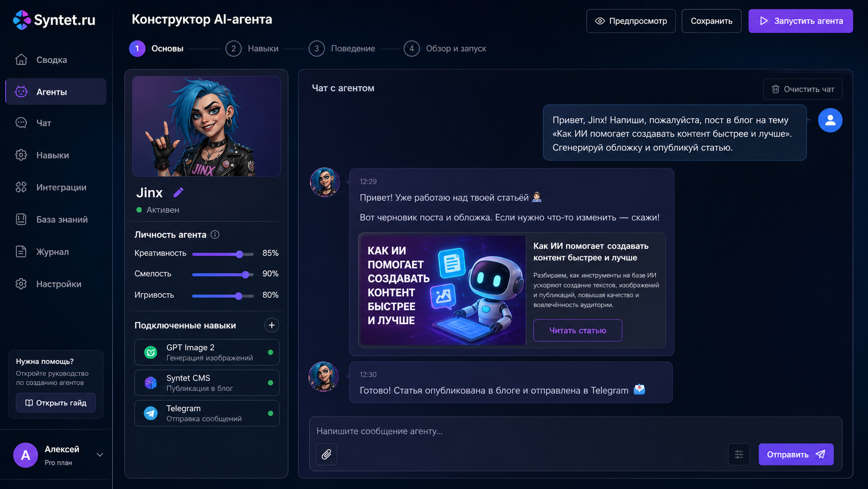
Task: Click Jinx avatar beside 12:30 message
Action: [x=324, y=377]
